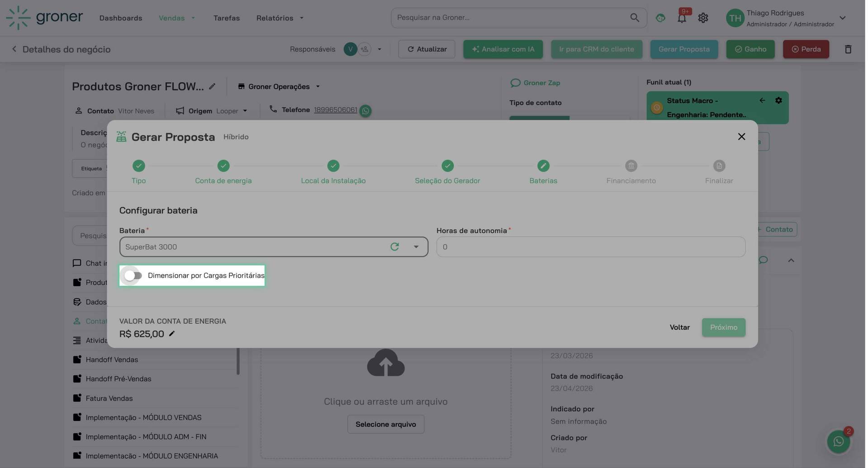
Task: Click the Analisar com IA button
Action: point(503,49)
